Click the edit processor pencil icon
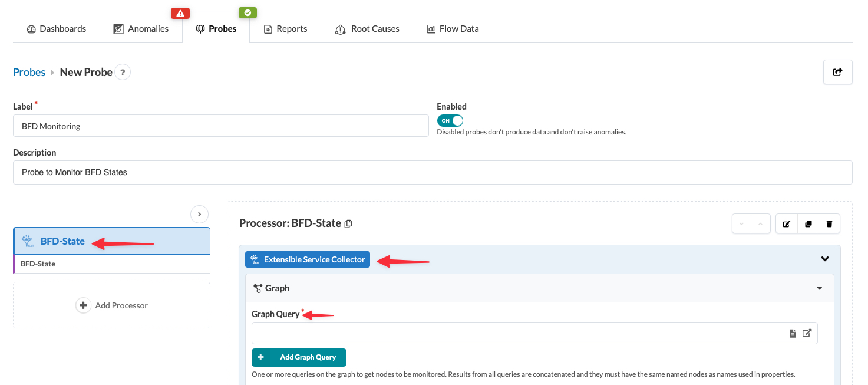Screen dimensions: 868x385 click(787, 224)
